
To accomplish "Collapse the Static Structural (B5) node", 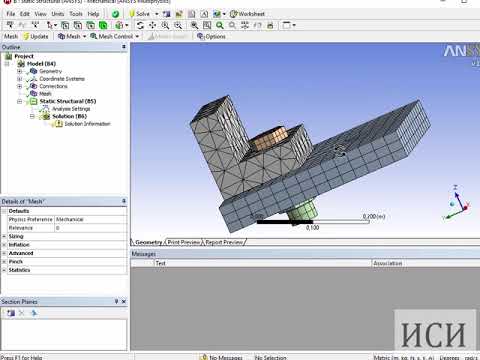I will click(x=20, y=101).
